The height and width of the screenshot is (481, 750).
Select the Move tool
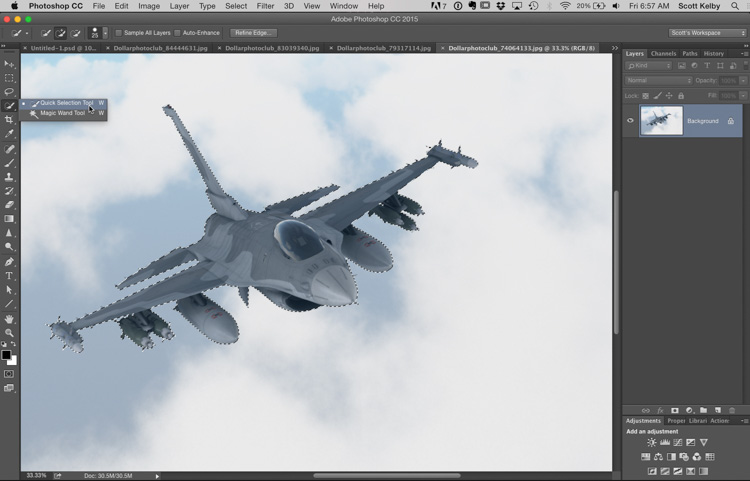[x=10, y=64]
